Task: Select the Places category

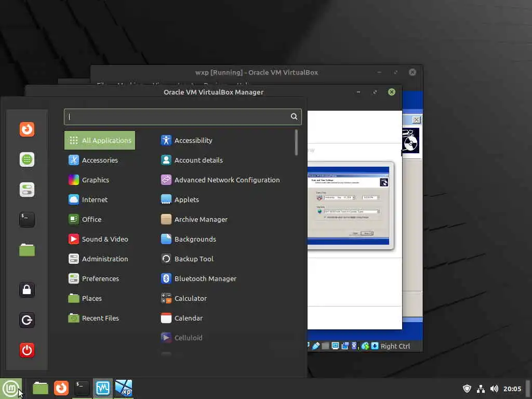Action: click(x=100, y=298)
